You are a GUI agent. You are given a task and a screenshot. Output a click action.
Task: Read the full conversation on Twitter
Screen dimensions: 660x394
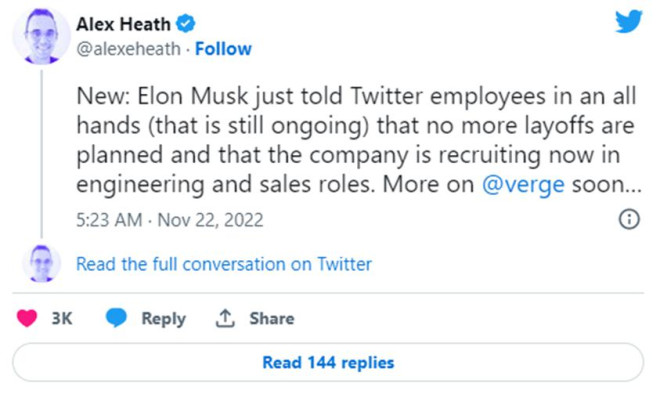click(224, 264)
